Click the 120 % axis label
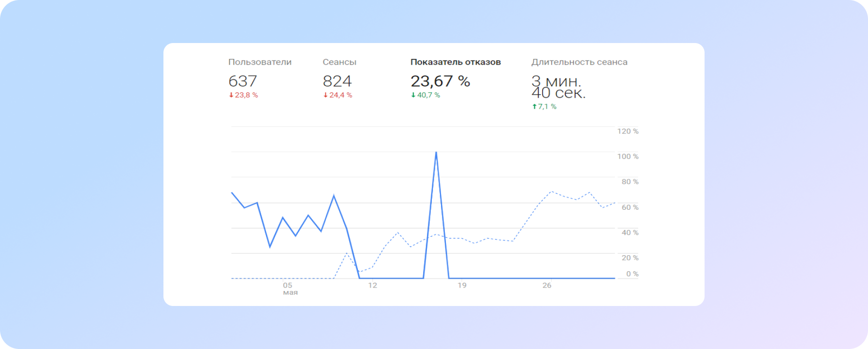This screenshot has width=868, height=349. tap(628, 131)
